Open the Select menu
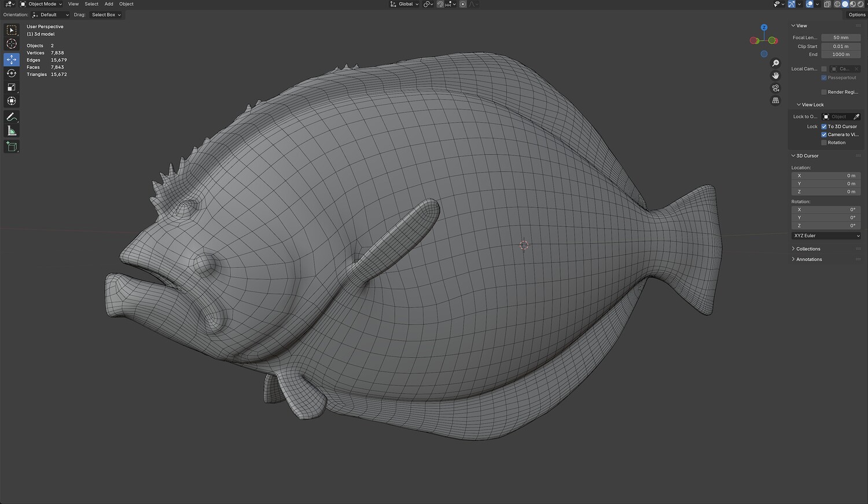 pos(91,4)
